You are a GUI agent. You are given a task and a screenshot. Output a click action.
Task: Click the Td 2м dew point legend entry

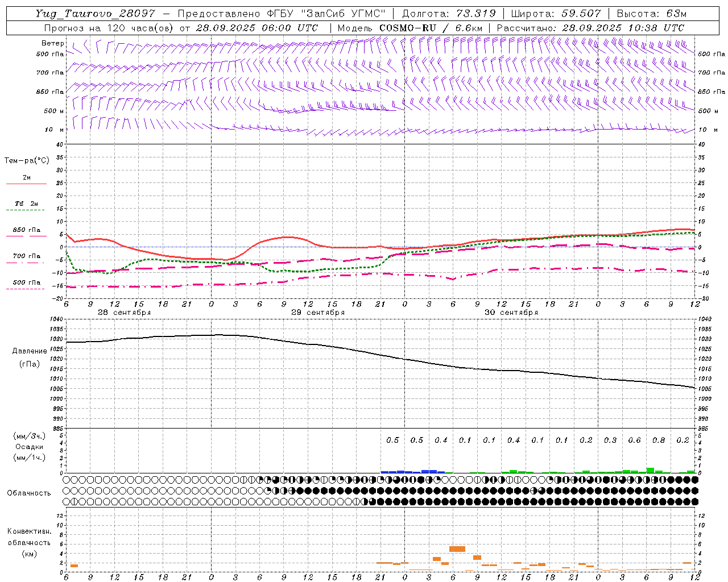pos(26,203)
